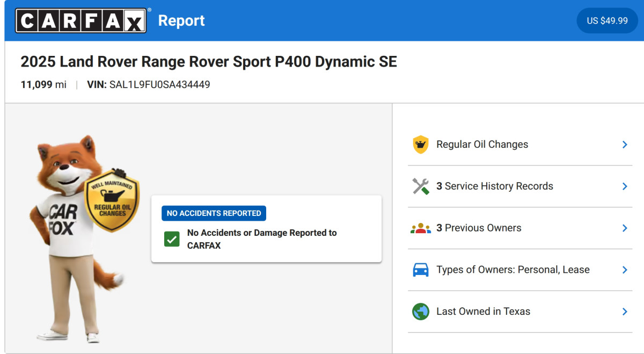Click the 11,099 mi mileage text

(x=43, y=85)
